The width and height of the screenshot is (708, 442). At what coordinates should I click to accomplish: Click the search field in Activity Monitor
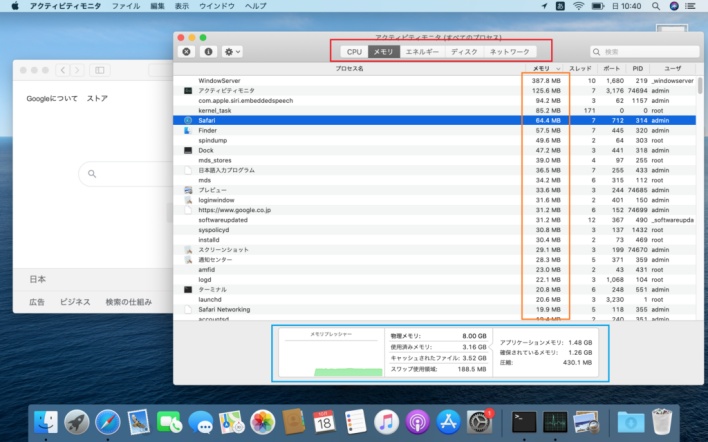pos(645,51)
